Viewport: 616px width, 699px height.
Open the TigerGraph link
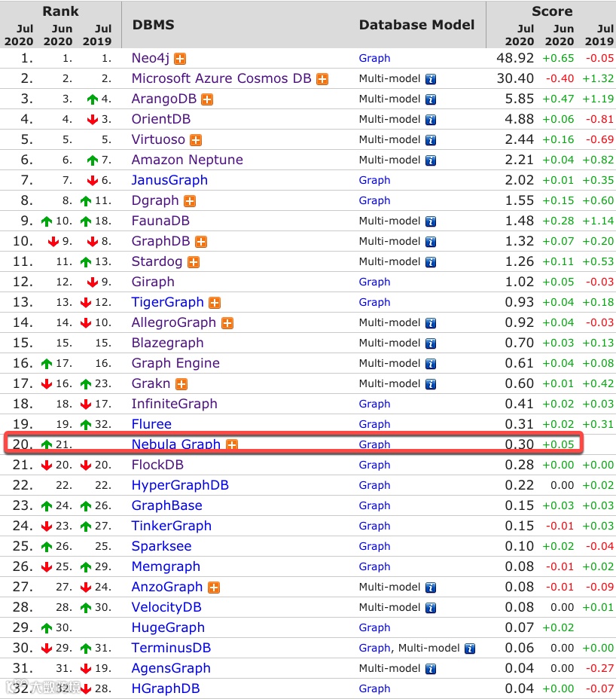point(168,302)
